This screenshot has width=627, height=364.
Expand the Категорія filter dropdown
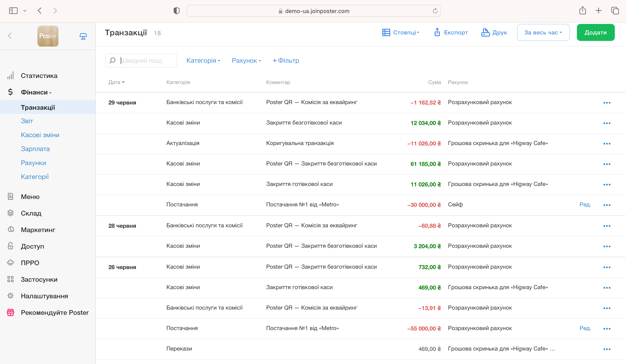[203, 61]
